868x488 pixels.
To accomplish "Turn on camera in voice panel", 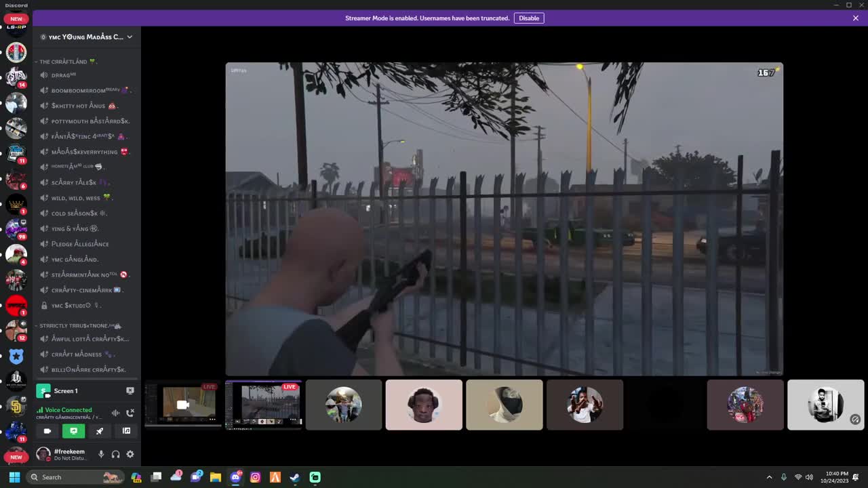I will tap(47, 430).
